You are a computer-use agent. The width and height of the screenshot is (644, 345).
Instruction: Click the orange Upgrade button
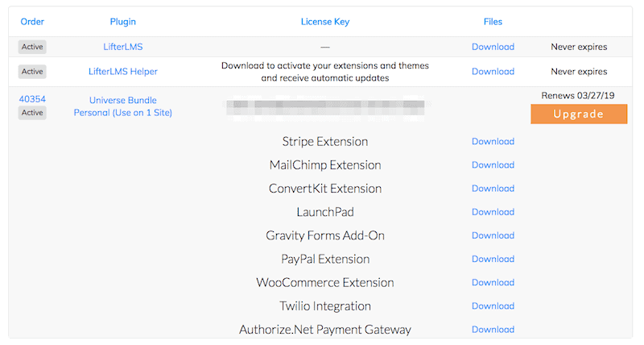(x=579, y=114)
